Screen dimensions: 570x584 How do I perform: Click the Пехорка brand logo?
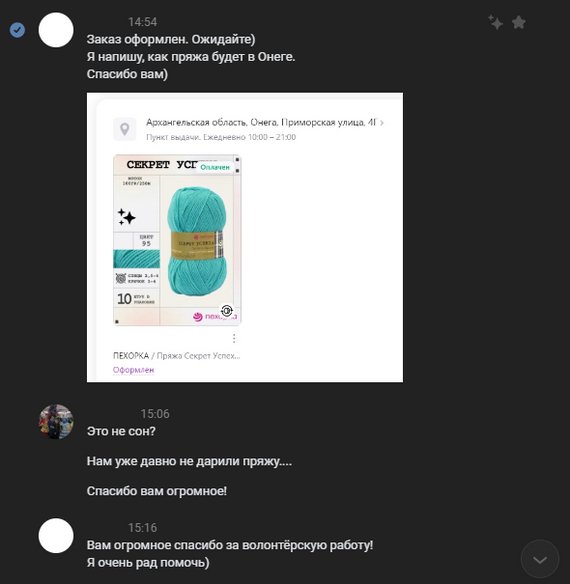click(x=215, y=317)
